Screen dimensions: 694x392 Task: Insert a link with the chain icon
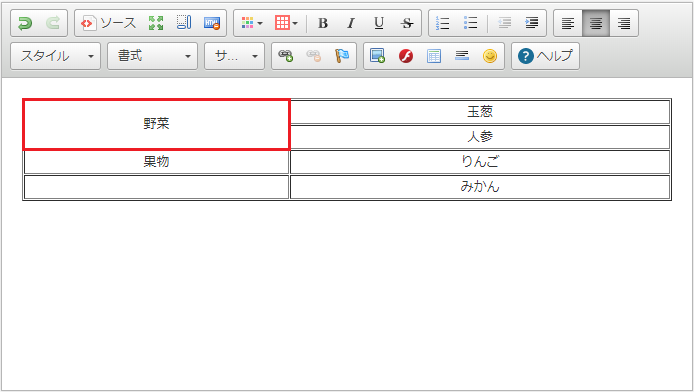click(285, 56)
